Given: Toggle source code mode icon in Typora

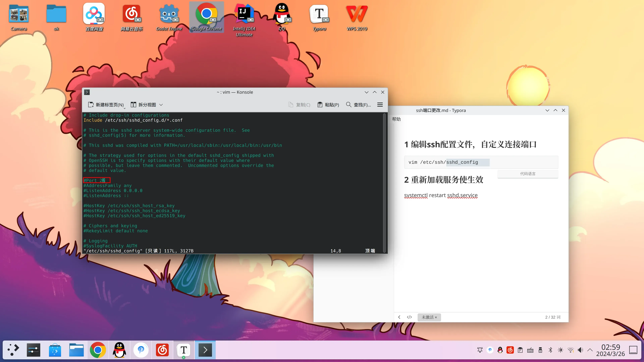Looking at the screenshot, I should click(409, 317).
